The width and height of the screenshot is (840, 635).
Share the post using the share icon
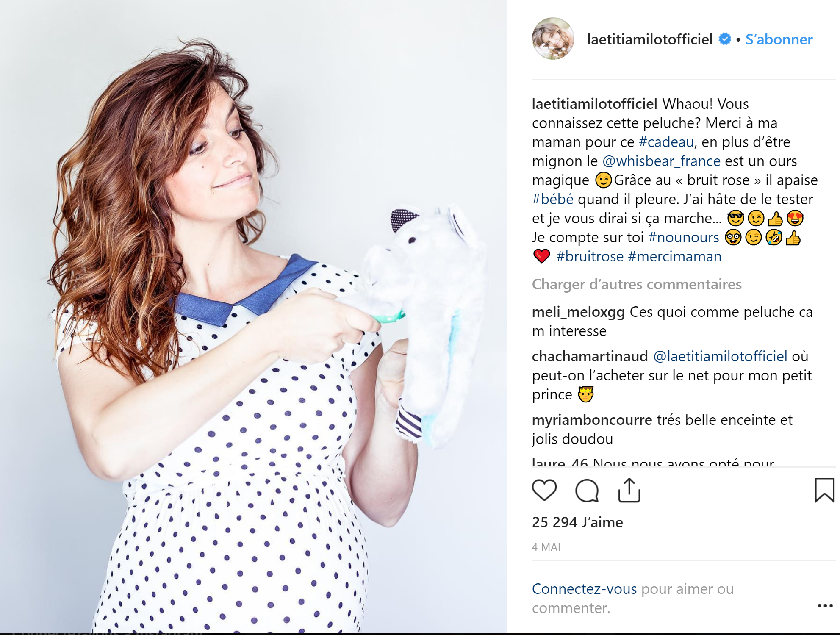coord(629,491)
